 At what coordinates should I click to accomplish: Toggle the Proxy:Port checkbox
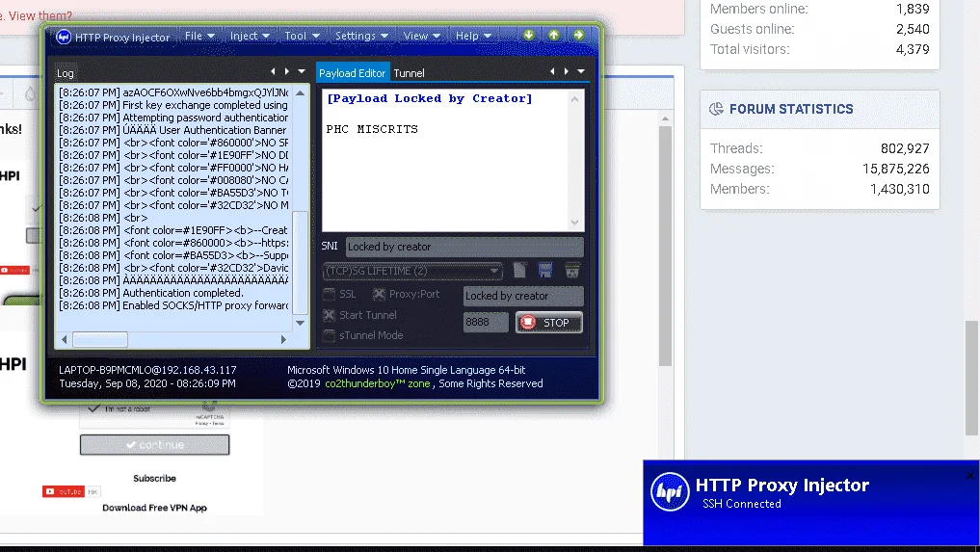point(379,294)
